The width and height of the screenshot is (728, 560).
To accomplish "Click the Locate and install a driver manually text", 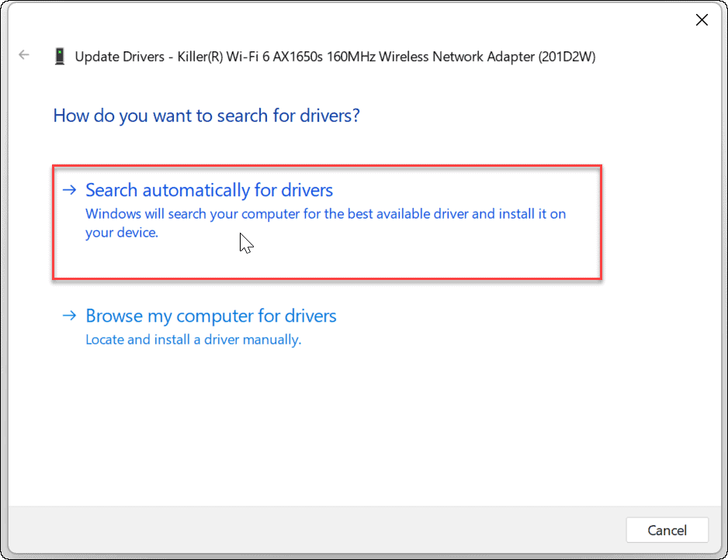I will coord(192,340).
